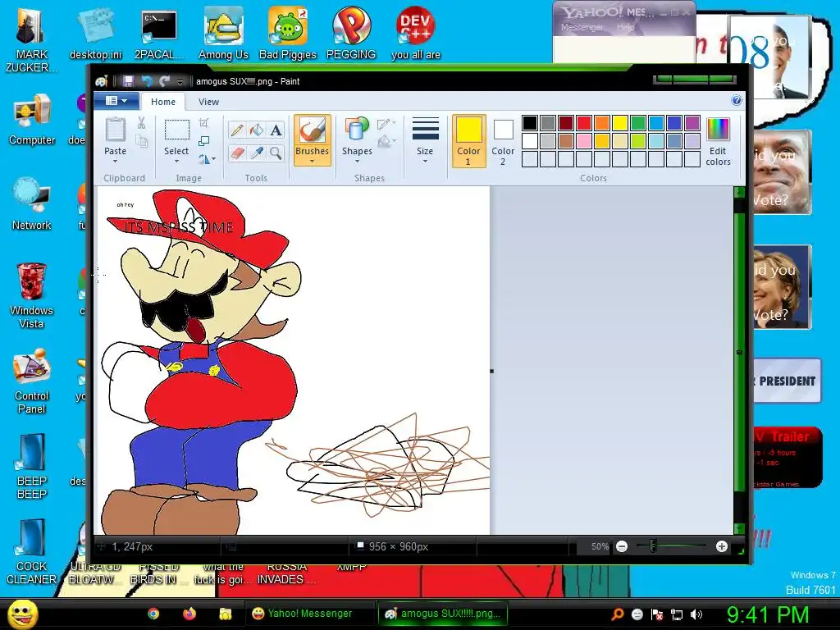This screenshot has width=840, height=630.
Task: Open the Rotate dropdown in Image group
Action: (207, 159)
